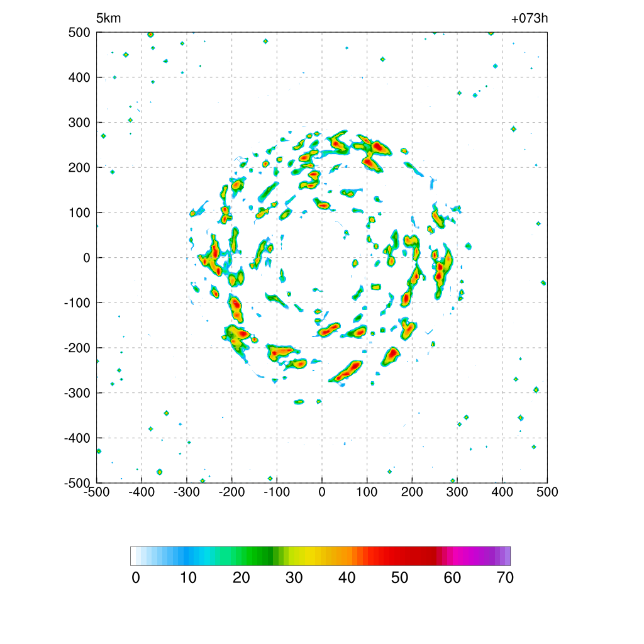Click the colorbar legend label "70"

(505, 578)
